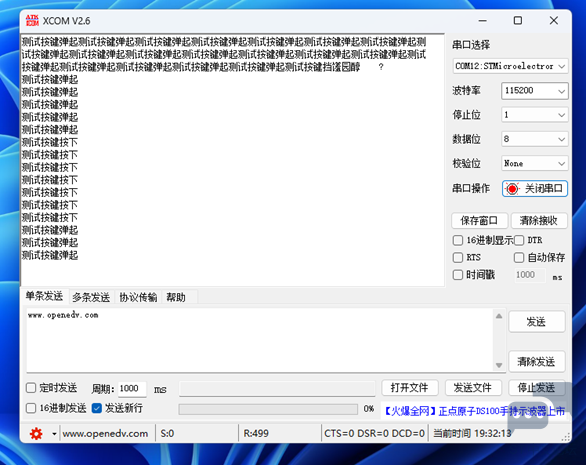The width and height of the screenshot is (586, 465).
Task: Enable the 定时发送 checkbox
Action: point(31,388)
